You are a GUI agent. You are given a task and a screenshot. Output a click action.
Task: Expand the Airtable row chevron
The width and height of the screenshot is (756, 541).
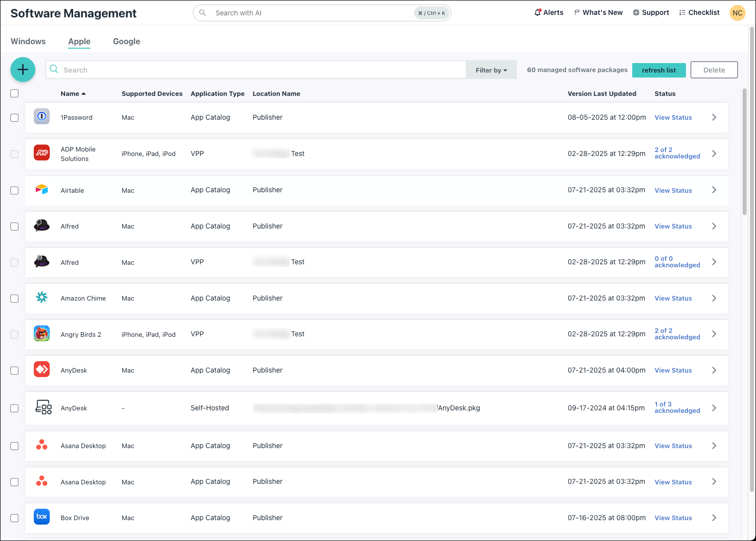point(714,190)
